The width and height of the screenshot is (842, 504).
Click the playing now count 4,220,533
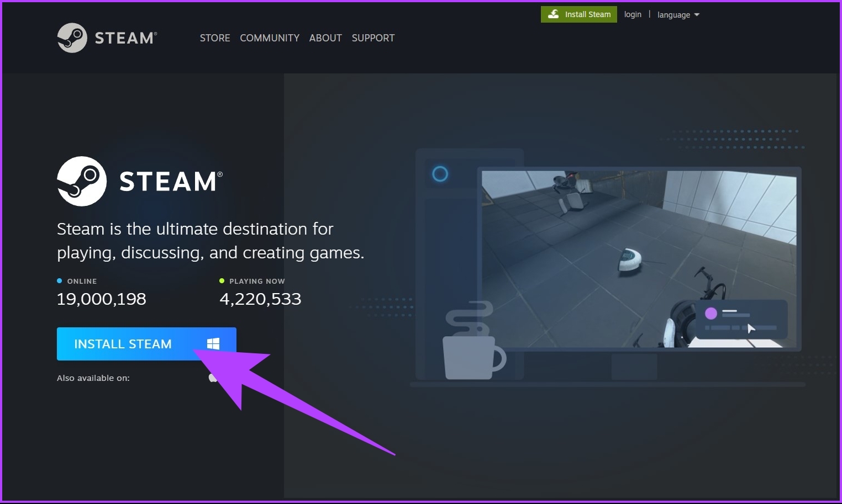point(260,299)
